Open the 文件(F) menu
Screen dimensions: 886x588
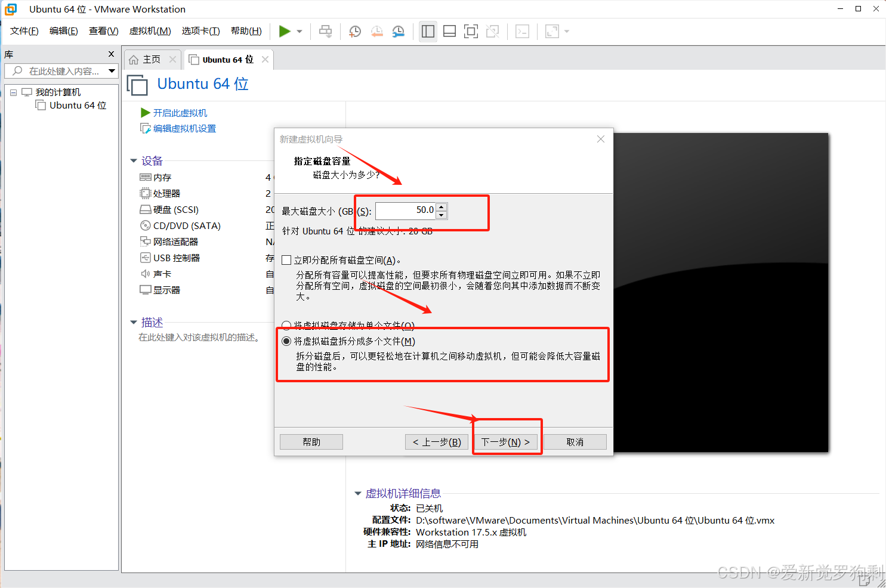coord(24,31)
